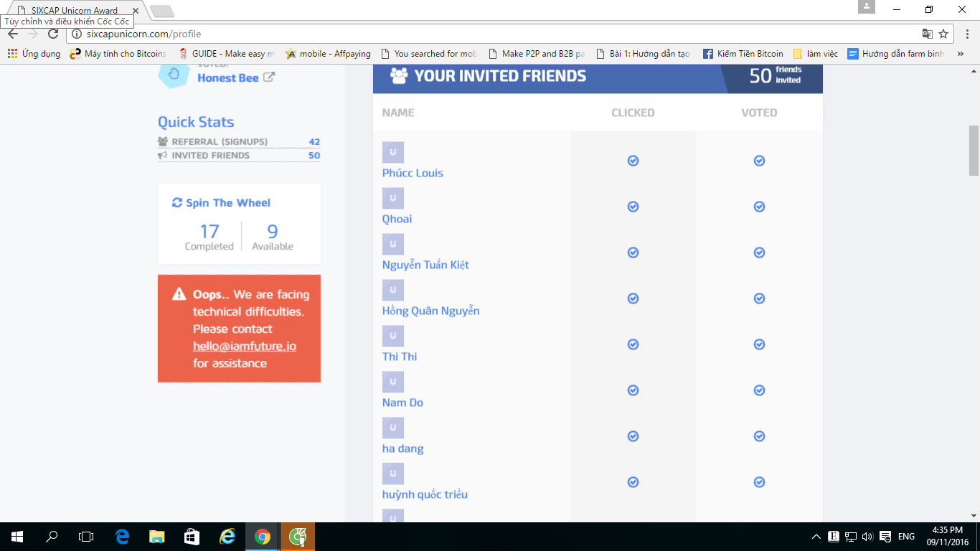Click the hello@iamfuture.io email link

pos(245,346)
